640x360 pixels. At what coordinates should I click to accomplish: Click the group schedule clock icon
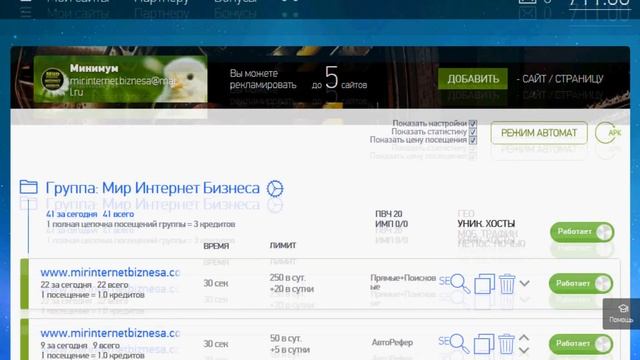275,189
